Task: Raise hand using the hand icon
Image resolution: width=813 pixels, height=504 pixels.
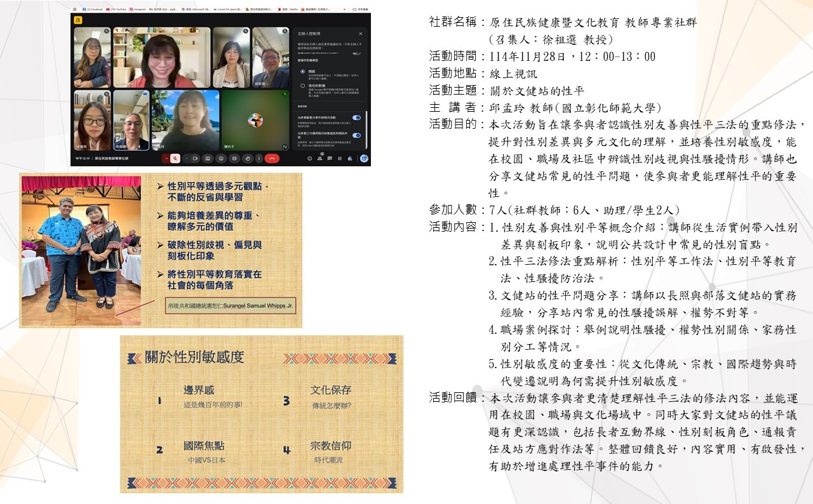Action: pos(247,159)
